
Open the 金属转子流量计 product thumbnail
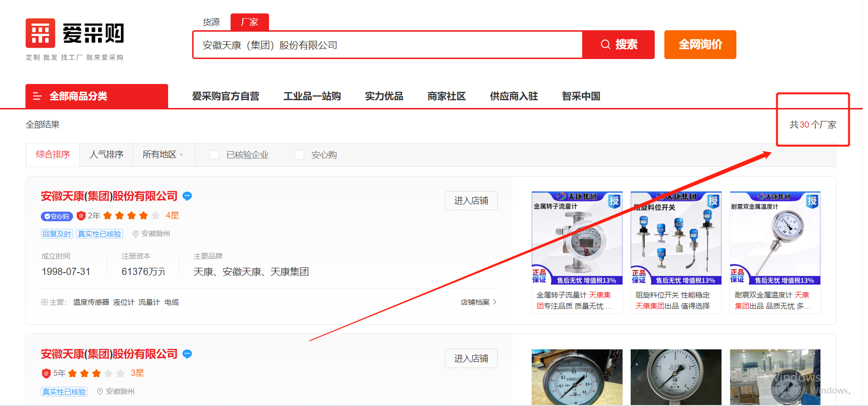coord(577,238)
